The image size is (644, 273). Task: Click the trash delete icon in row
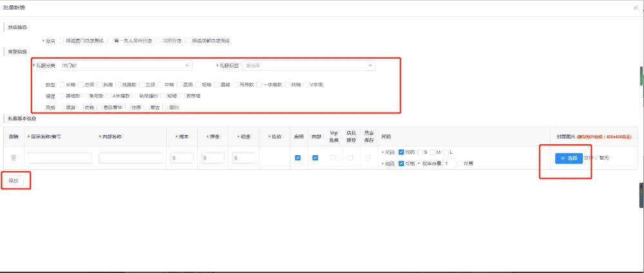[x=14, y=158]
